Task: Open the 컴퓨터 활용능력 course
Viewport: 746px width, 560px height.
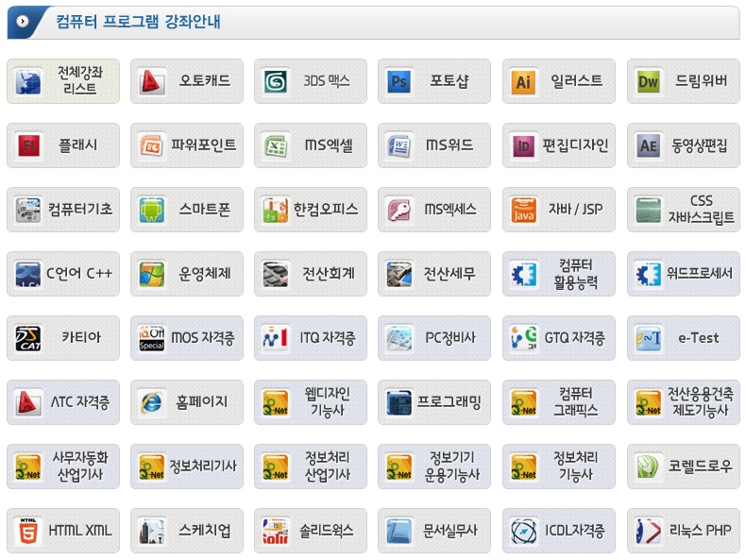Action: (559, 274)
